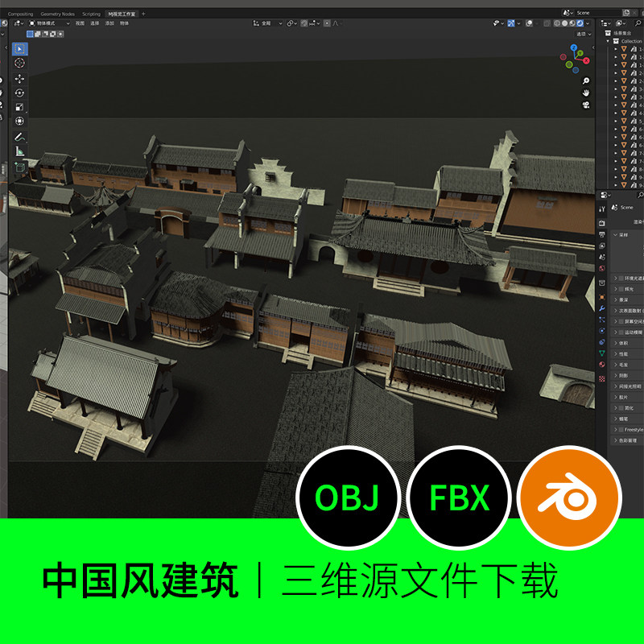Select the Rotate tool
Viewport: 644px width, 644px height.
(19, 93)
